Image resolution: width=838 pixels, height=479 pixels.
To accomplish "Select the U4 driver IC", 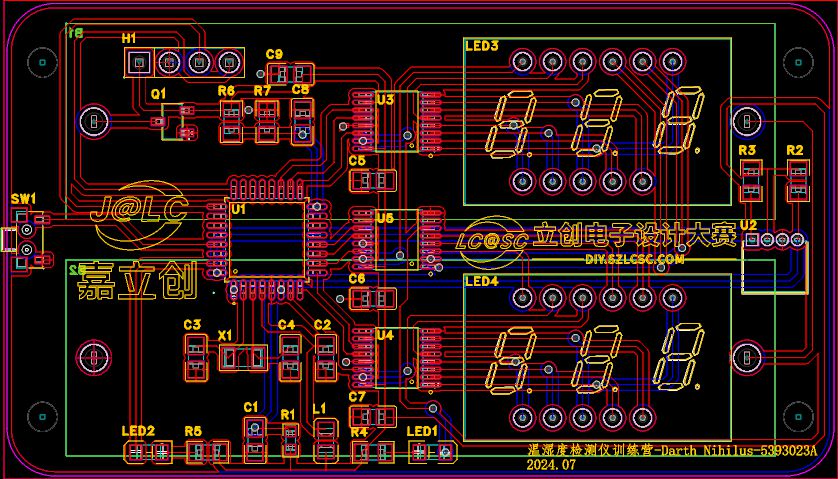I will pos(396,358).
